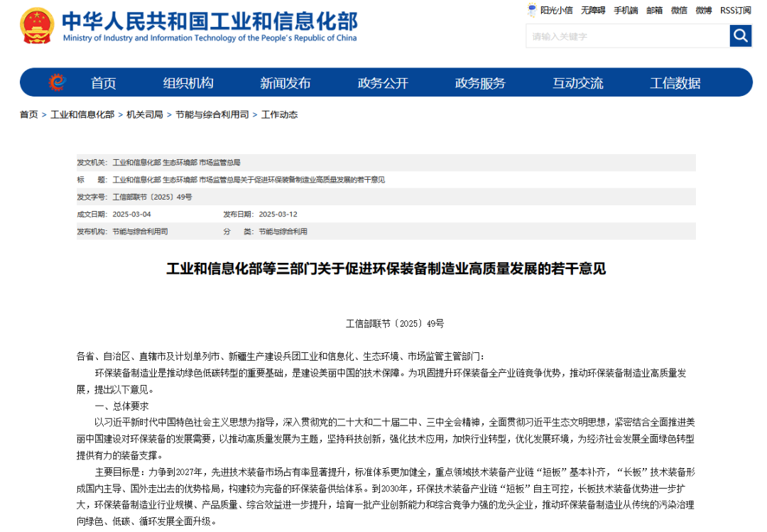This screenshot has height=532, width=767.
Task: Click 机关司局 breadcrumb link
Action: click(145, 114)
